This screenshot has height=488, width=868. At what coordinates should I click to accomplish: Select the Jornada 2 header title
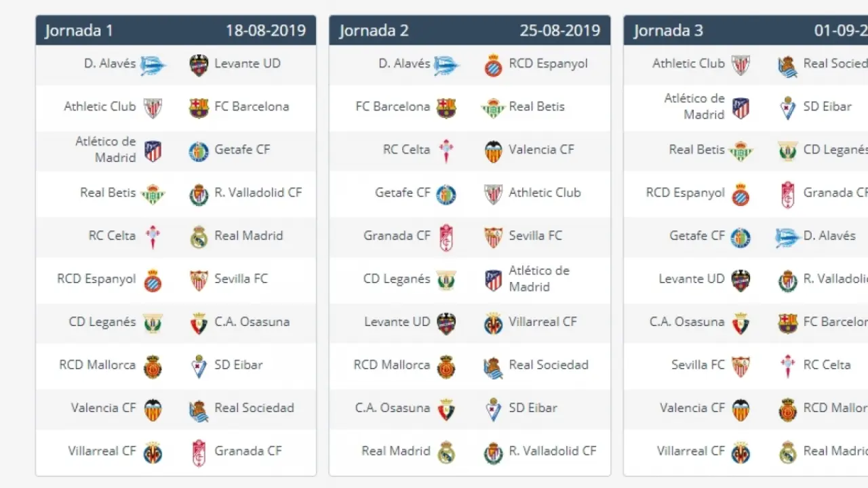pos(373,30)
